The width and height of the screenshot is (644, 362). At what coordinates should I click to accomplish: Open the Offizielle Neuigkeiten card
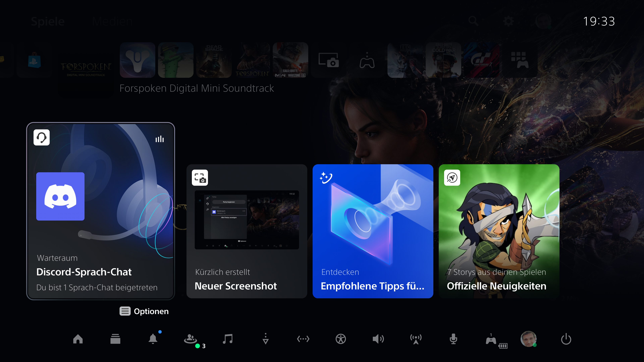click(499, 231)
